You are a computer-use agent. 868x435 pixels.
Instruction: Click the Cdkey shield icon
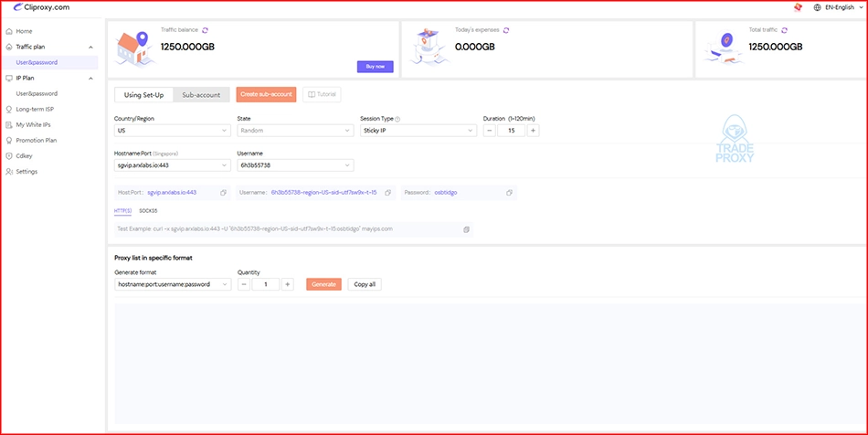pos(9,156)
